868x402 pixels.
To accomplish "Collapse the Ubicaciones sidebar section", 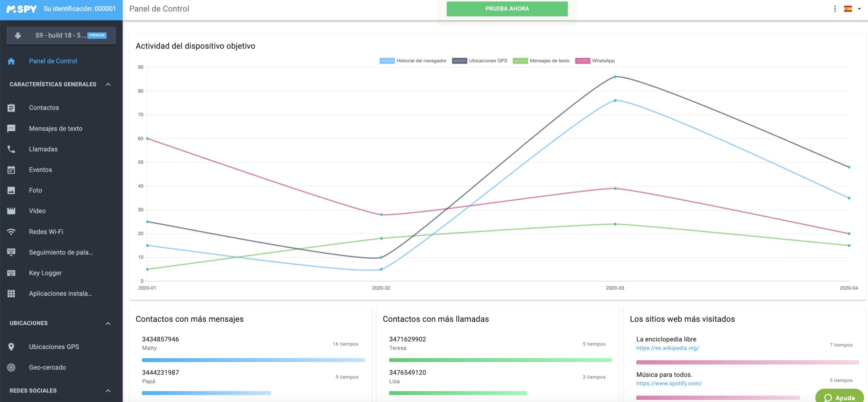I will coord(108,323).
